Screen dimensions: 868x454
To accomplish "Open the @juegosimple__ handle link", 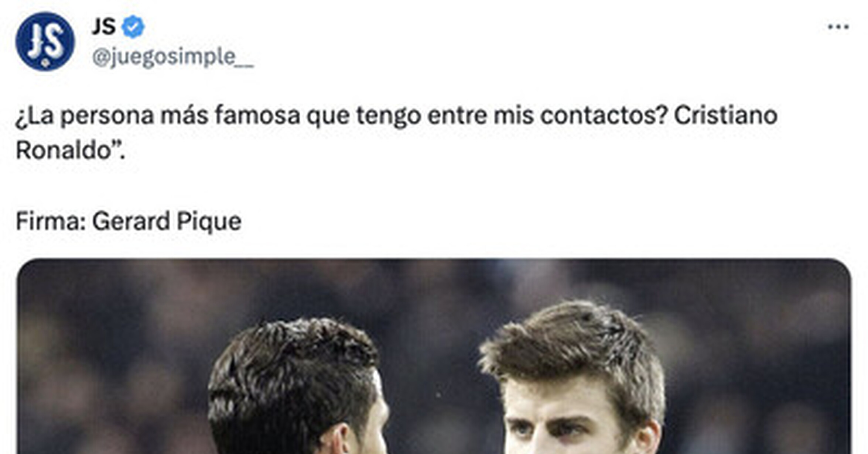I will pyautogui.click(x=172, y=57).
